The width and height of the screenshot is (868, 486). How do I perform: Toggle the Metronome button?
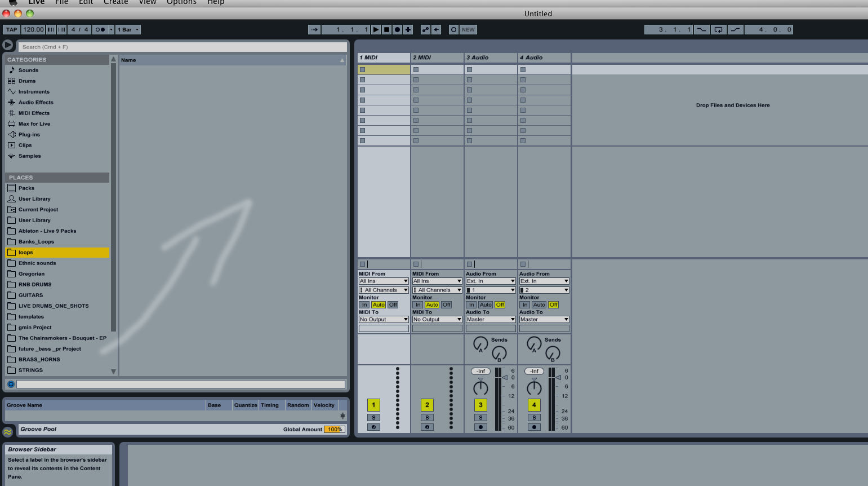click(x=100, y=29)
